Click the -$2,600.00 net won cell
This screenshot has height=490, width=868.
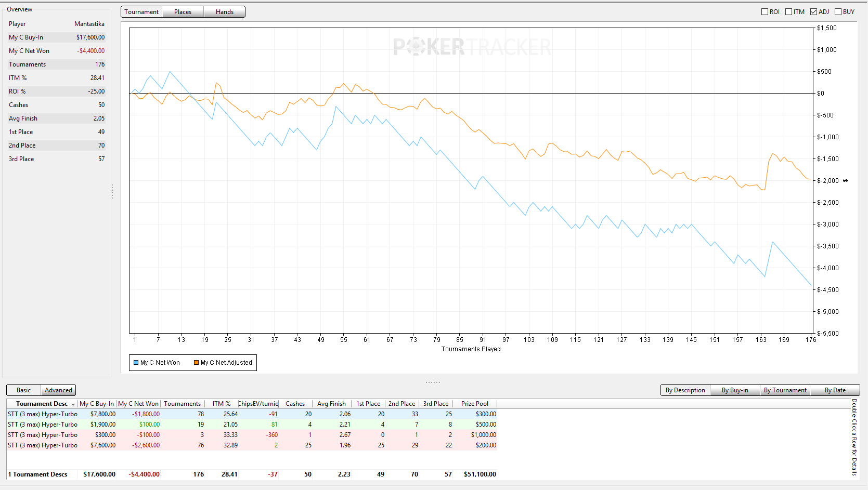click(x=146, y=445)
